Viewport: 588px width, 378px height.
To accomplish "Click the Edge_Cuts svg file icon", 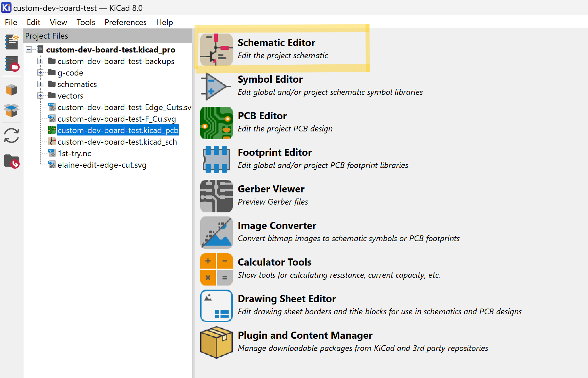I will click(51, 107).
